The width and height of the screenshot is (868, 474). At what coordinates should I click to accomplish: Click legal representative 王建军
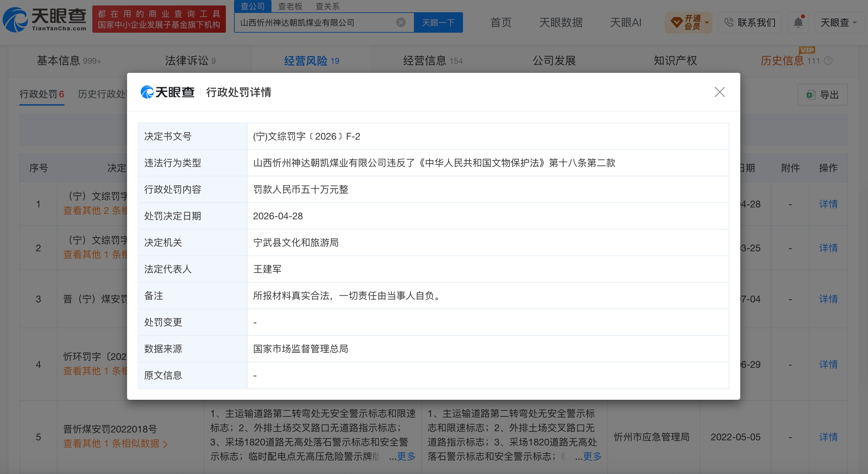267,269
